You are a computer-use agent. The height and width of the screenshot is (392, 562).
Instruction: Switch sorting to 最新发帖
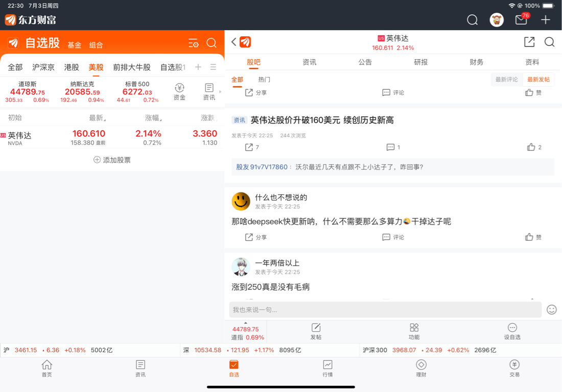[x=538, y=80]
